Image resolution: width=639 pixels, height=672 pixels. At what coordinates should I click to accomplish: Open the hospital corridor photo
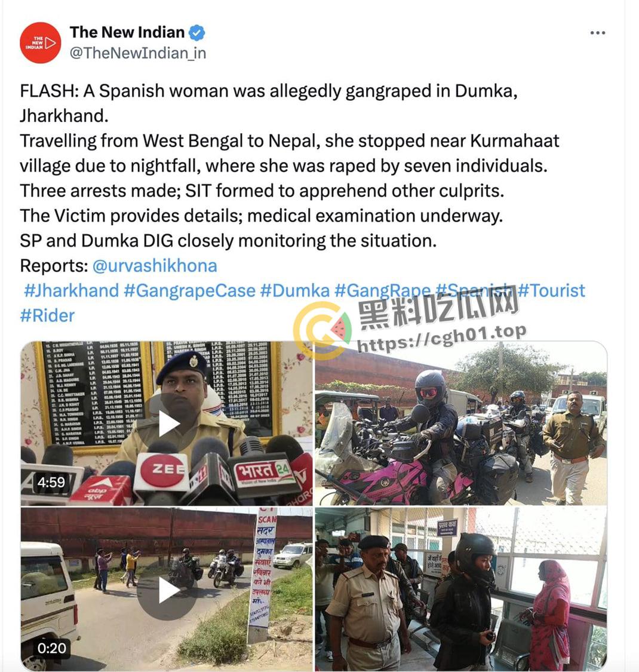click(x=461, y=590)
